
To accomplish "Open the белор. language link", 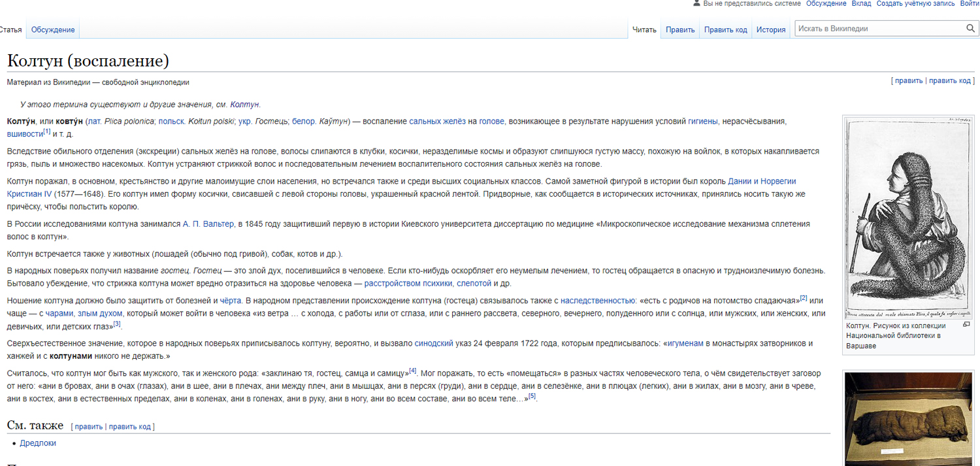I will tap(304, 122).
